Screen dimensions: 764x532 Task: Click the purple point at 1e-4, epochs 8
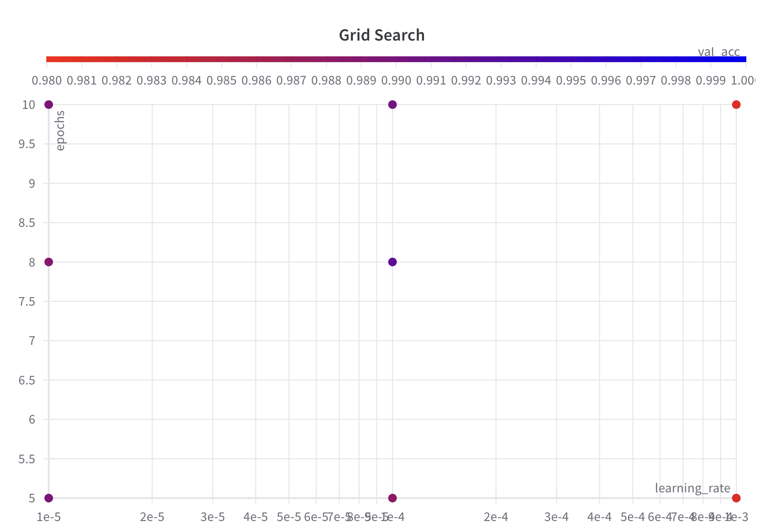pos(392,261)
